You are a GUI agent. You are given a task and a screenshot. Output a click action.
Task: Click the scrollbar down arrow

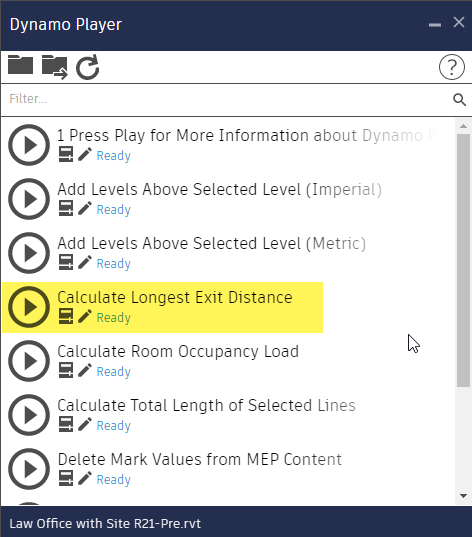click(463, 496)
